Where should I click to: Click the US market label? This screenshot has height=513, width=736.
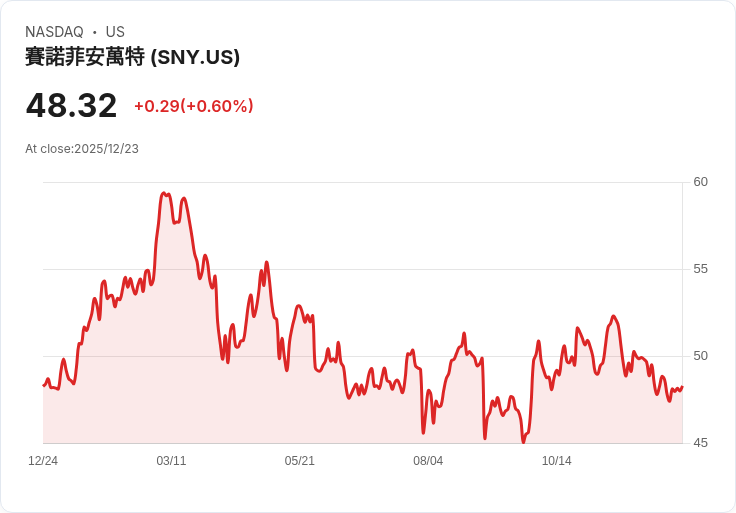(115, 32)
